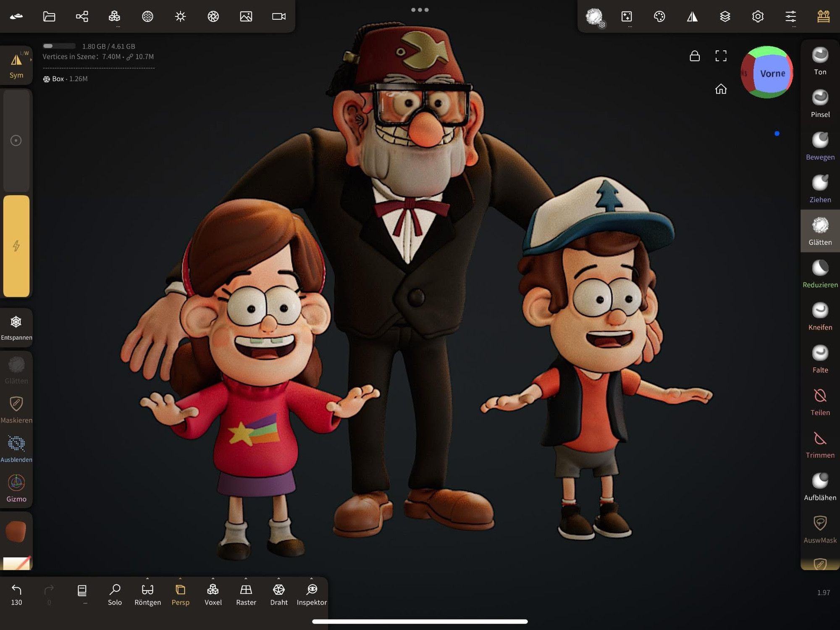Viewport: 840px width, 630px height.
Task: Activate the Maskieren mask shortcut
Action: 16,409
